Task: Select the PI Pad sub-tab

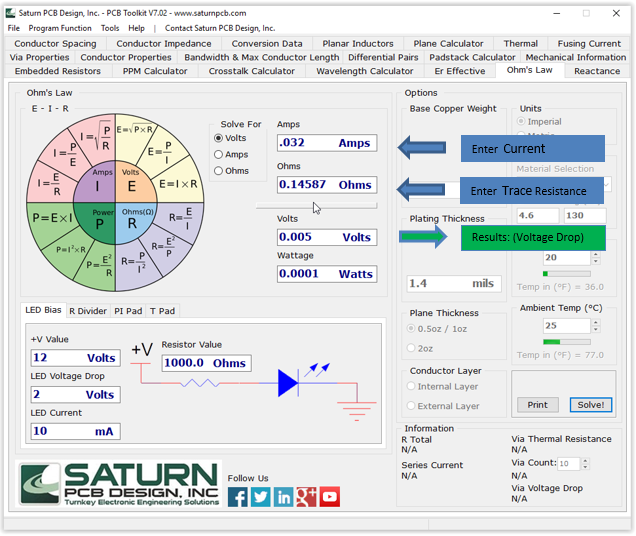Action: (128, 311)
